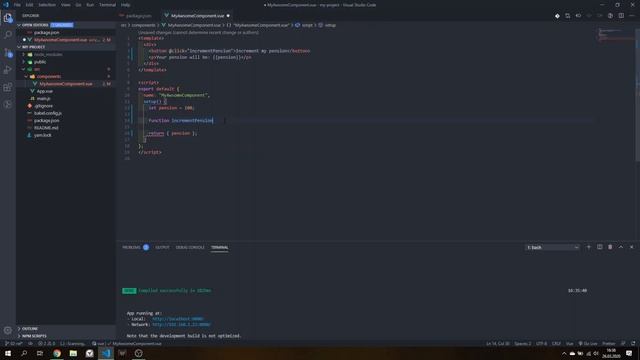Image resolution: width=640 pixels, height=360 pixels.
Task: Open the View menu
Action: point(66,5)
